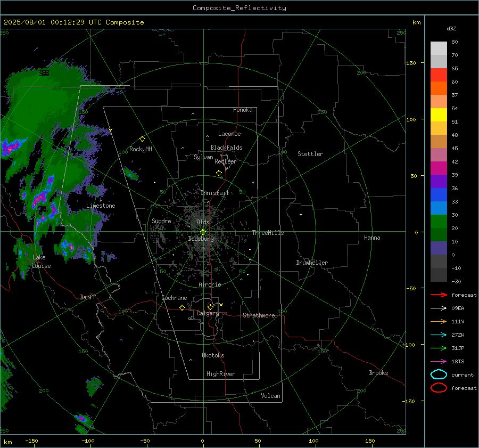The image size is (479, 448).
Task: Click the Okotoks city label
Action: click(x=213, y=355)
